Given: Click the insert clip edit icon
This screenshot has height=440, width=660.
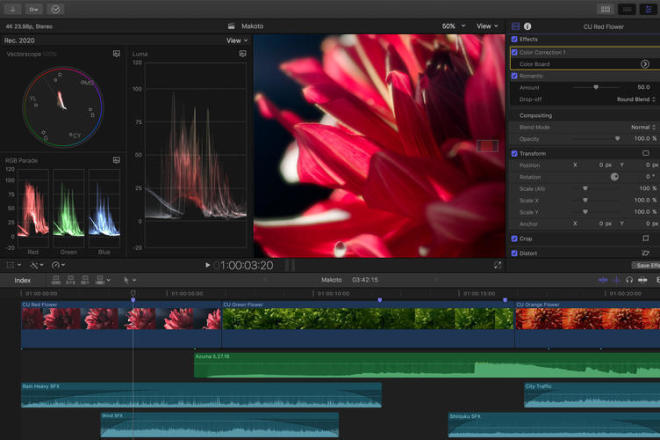Looking at the screenshot, I should pyautogui.click(x=71, y=280).
